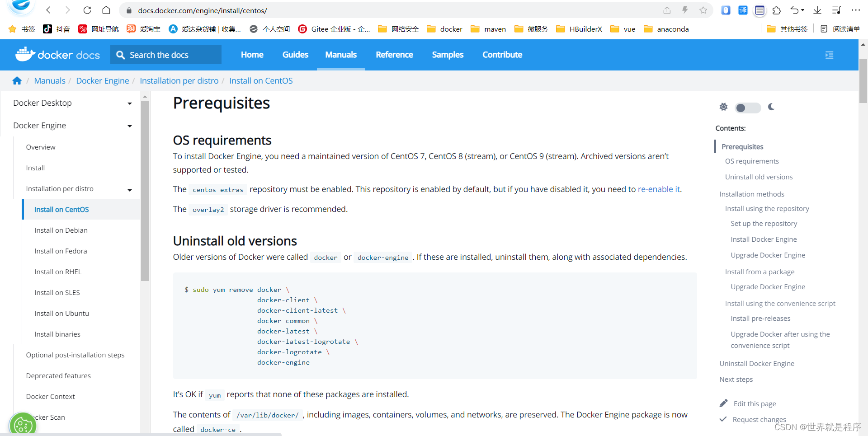Open the downloads arrow icon
Viewport: 868px width, 436px height.
pos(817,10)
